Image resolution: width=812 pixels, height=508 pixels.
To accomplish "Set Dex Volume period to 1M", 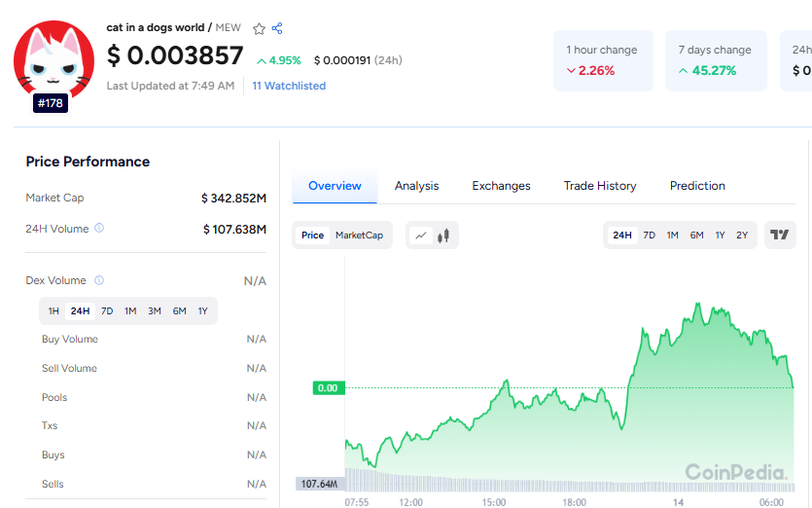I will coord(130,311).
